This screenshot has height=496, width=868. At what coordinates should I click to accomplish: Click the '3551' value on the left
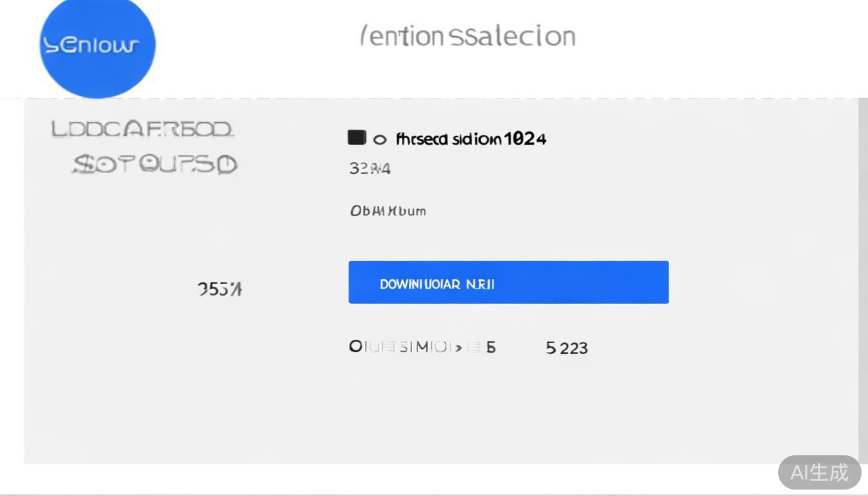[220, 289]
